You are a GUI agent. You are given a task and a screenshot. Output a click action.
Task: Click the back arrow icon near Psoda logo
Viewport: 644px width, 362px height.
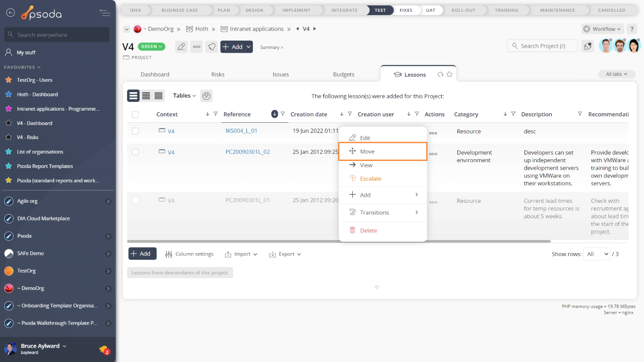10,13
